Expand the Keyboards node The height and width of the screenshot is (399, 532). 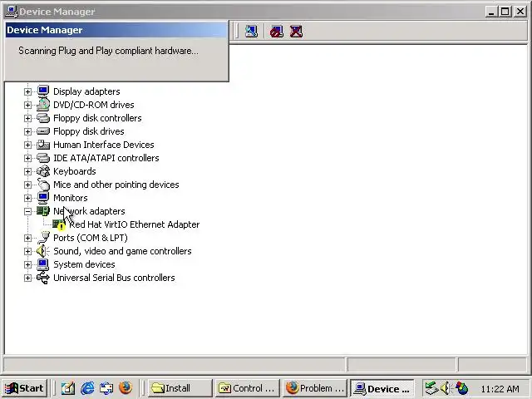click(x=27, y=171)
